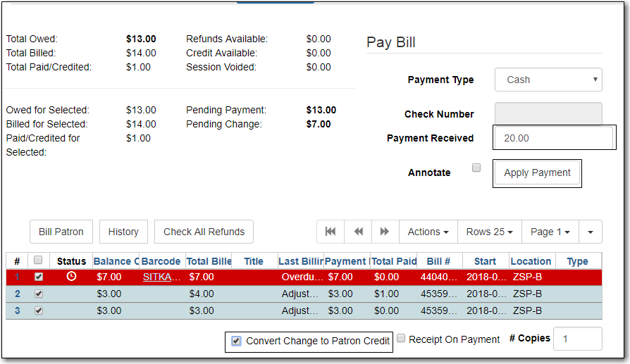The width and height of the screenshot is (630, 364).
Task: Go to first page of bills grid
Action: coord(331,232)
